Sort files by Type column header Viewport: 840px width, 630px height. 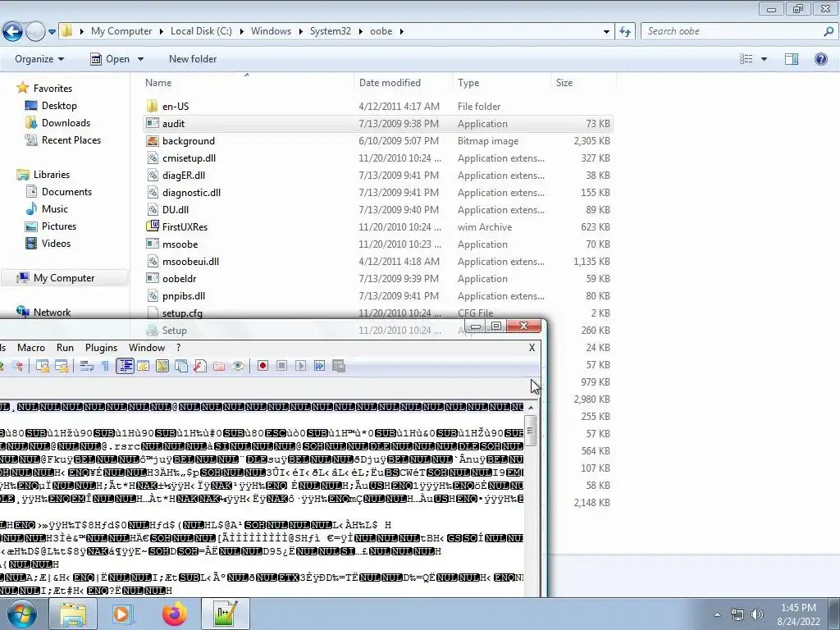pyautogui.click(x=501, y=83)
